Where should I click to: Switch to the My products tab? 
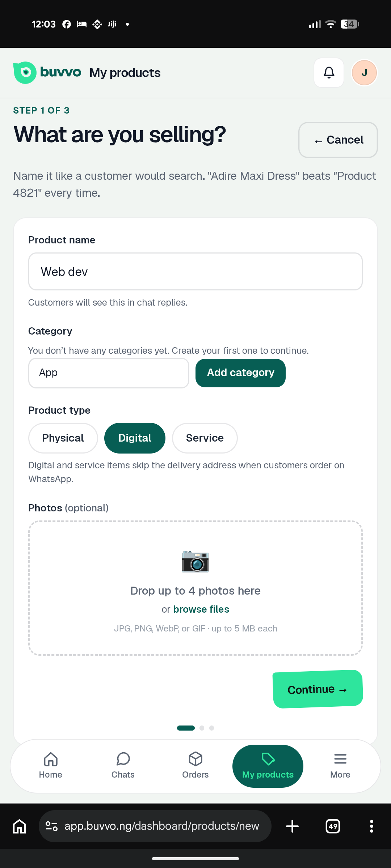(x=268, y=766)
